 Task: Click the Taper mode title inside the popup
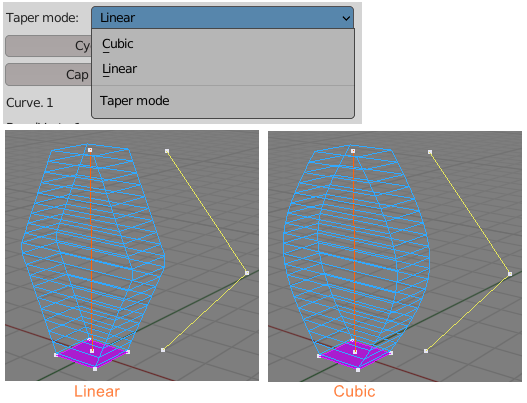pyautogui.click(x=134, y=101)
